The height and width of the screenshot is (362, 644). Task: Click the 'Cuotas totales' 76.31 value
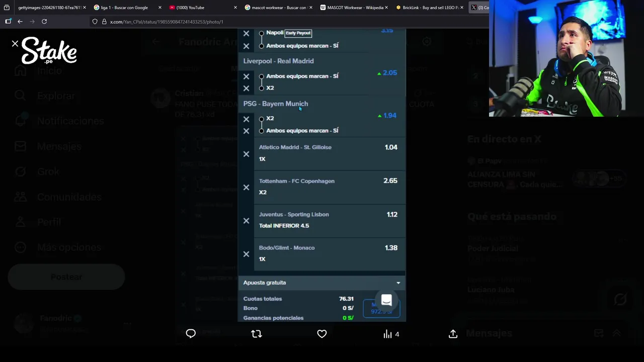point(346,299)
